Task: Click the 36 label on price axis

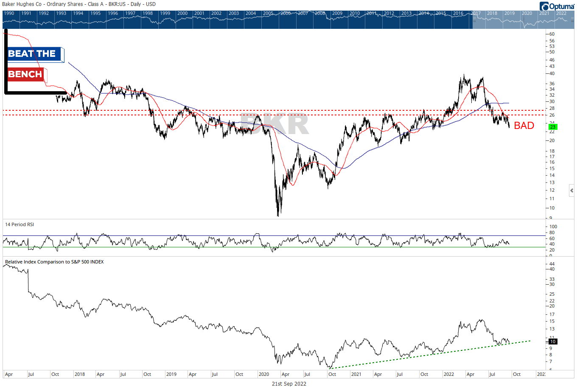Action: pyautogui.click(x=552, y=83)
